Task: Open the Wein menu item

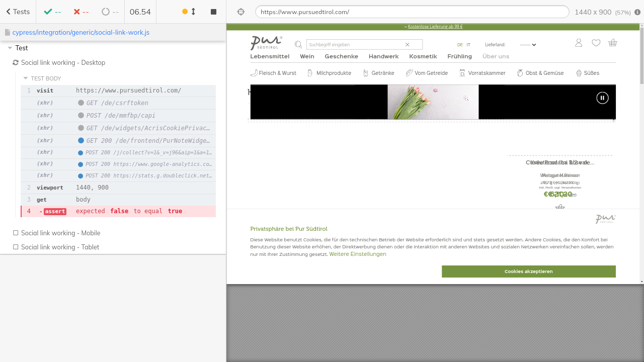Action: [x=307, y=56]
